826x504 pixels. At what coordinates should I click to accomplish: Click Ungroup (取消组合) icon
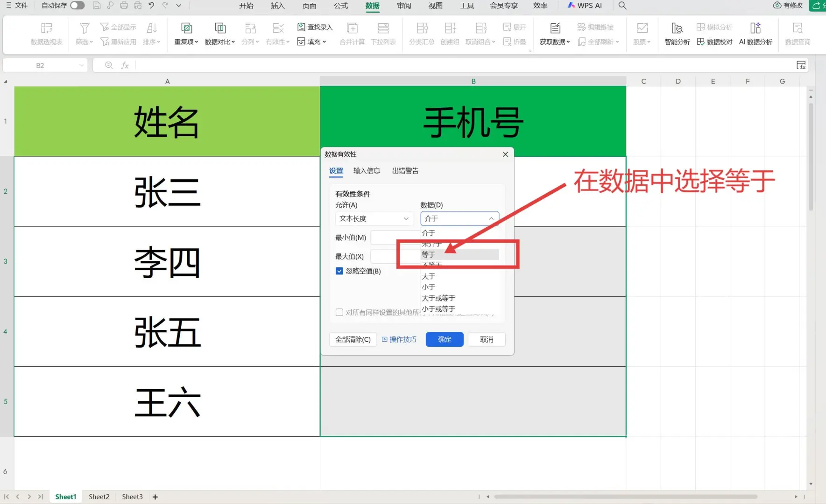(481, 28)
